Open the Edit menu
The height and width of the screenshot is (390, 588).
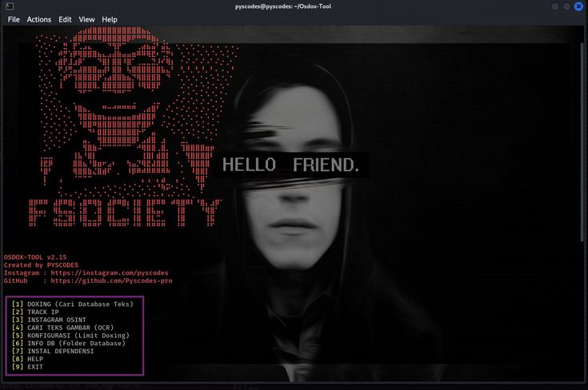pos(65,19)
